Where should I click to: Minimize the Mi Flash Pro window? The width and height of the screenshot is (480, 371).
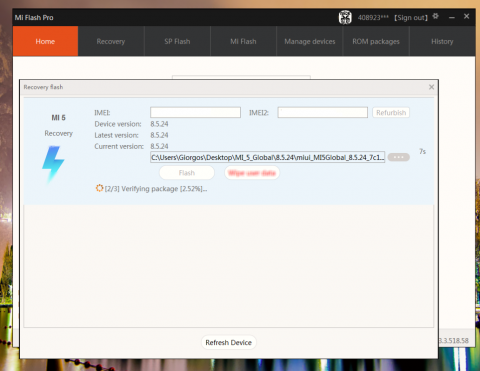pyautogui.click(x=452, y=17)
